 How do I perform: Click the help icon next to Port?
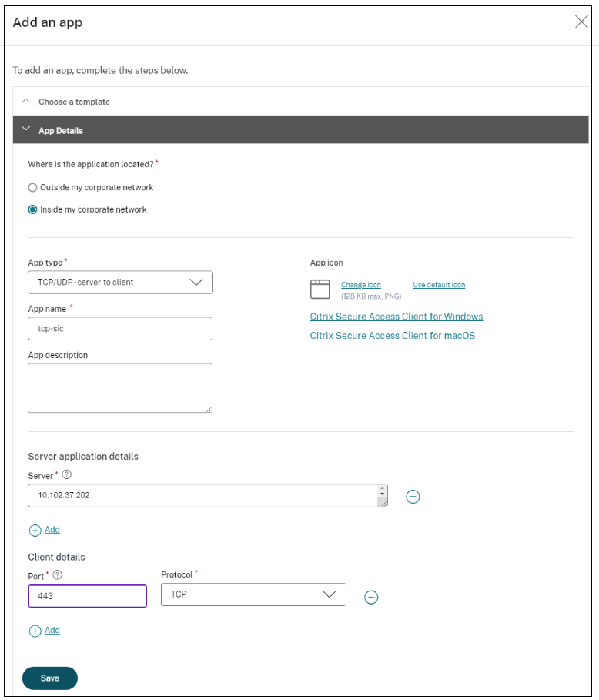pyautogui.click(x=58, y=574)
